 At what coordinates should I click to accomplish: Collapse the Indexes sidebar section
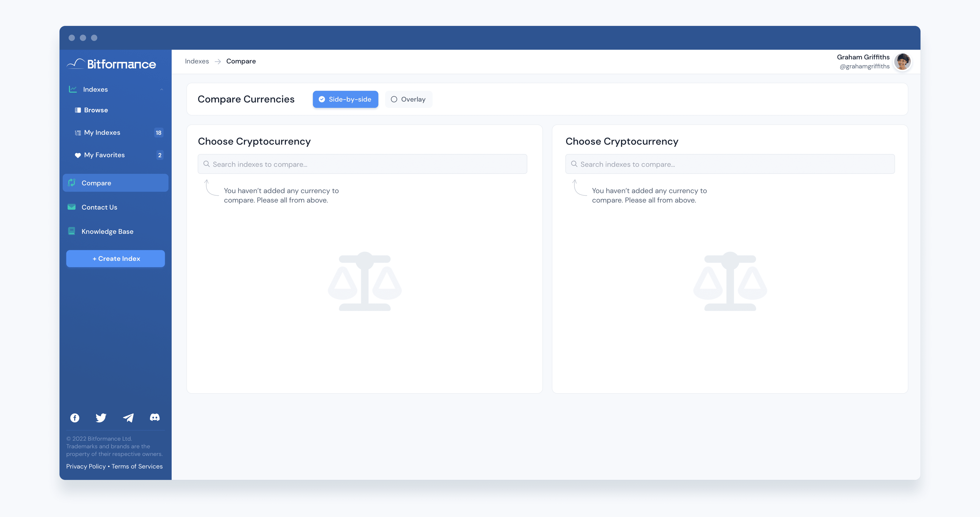(x=162, y=89)
